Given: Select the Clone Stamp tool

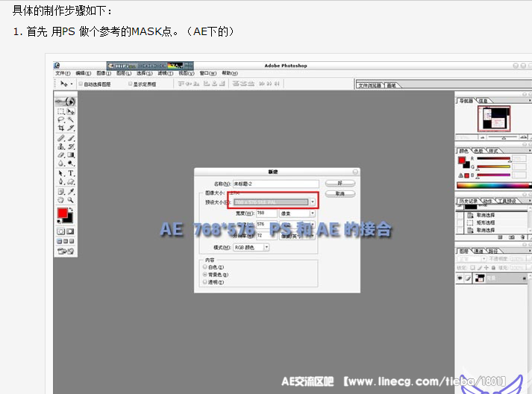Looking at the screenshot, I should click(x=61, y=146).
